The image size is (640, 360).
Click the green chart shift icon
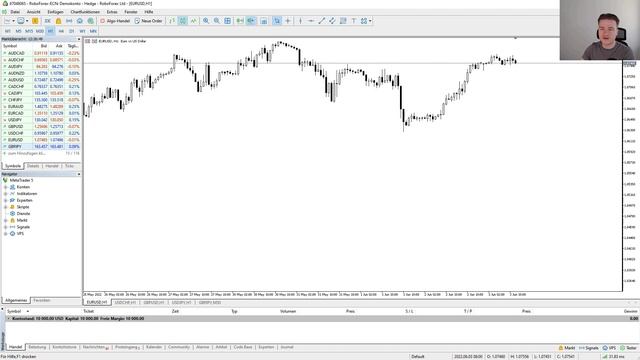pos(240,21)
